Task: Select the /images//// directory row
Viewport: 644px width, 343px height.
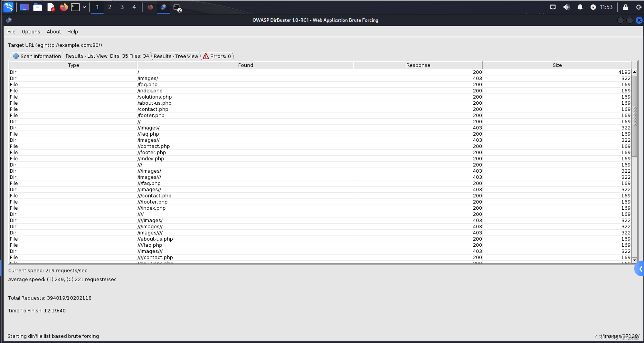Action: (x=320, y=233)
